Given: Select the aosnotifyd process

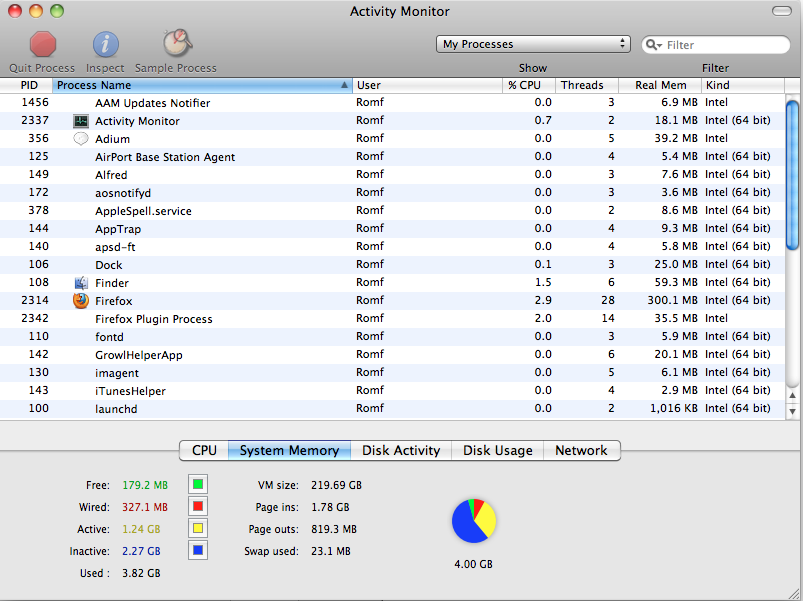Looking at the screenshot, I should pyautogui.click(x=392, y=192).
